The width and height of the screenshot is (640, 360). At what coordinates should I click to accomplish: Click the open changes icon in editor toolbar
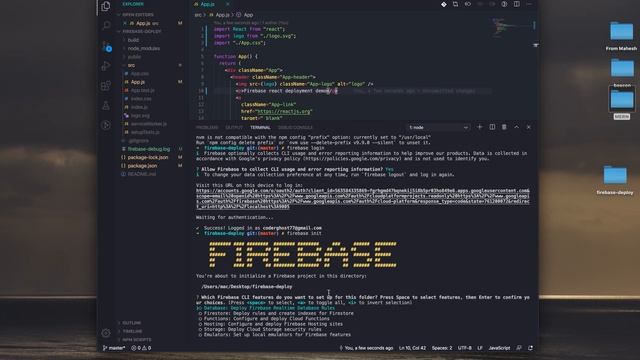pos(456,4)
